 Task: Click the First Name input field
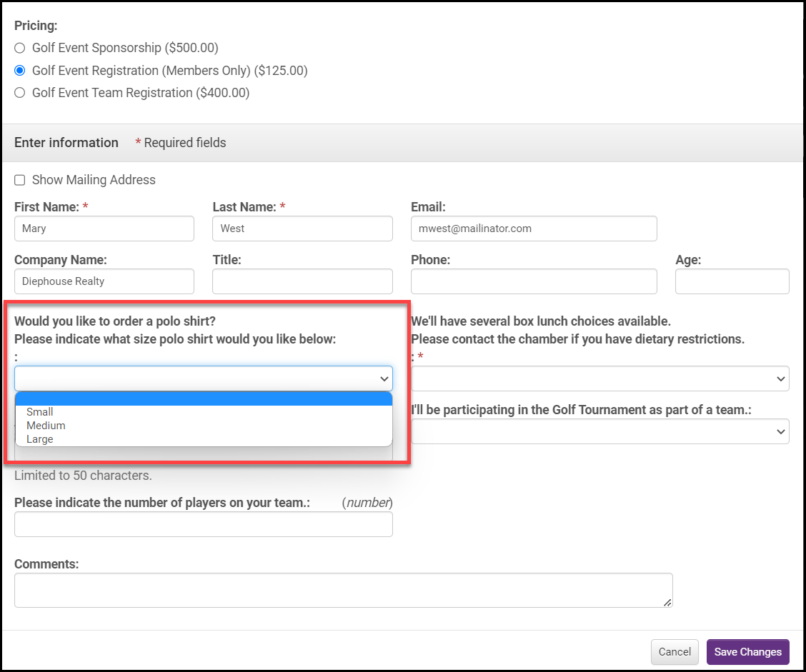point(104,229)
